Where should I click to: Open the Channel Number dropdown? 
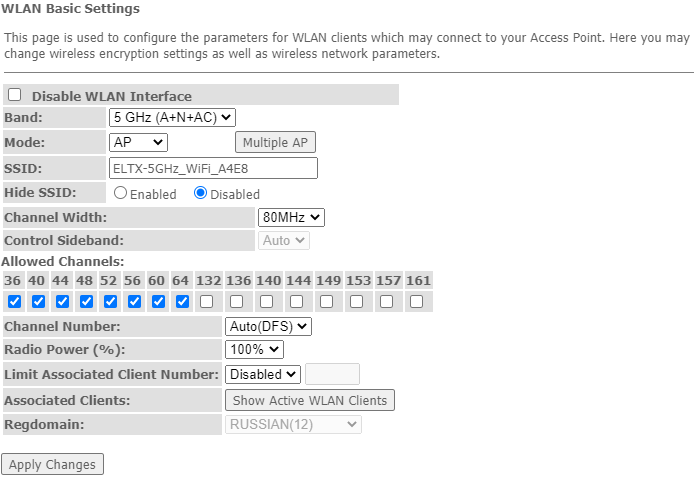tap(269, 326)
